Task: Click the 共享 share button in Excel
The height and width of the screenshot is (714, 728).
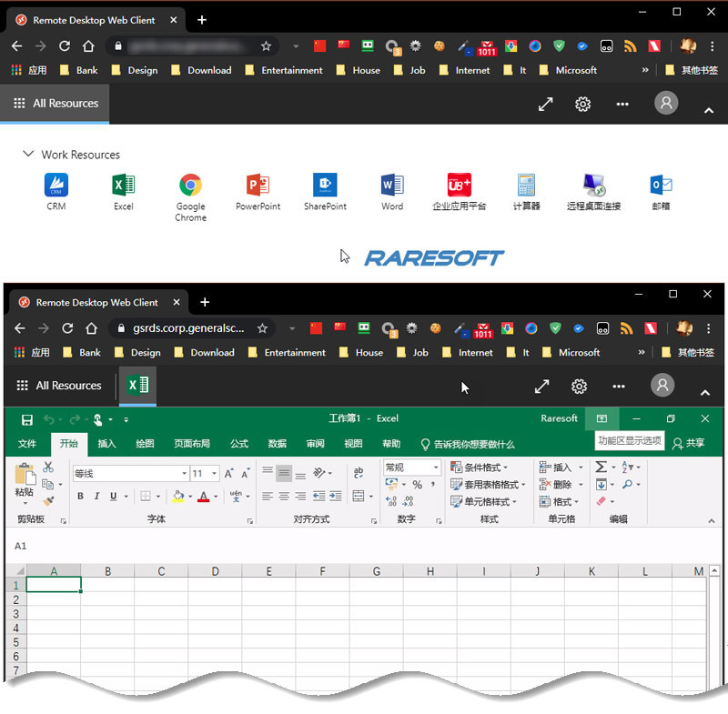Action: pos(688,444)
